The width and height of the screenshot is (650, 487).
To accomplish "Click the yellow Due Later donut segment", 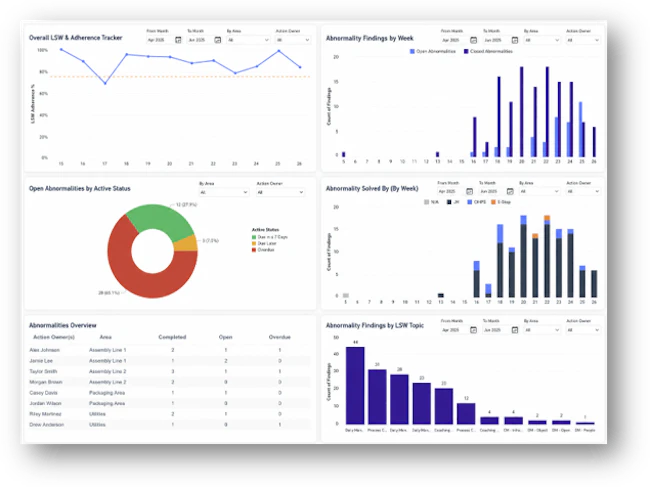I will (x=186, y=244).
